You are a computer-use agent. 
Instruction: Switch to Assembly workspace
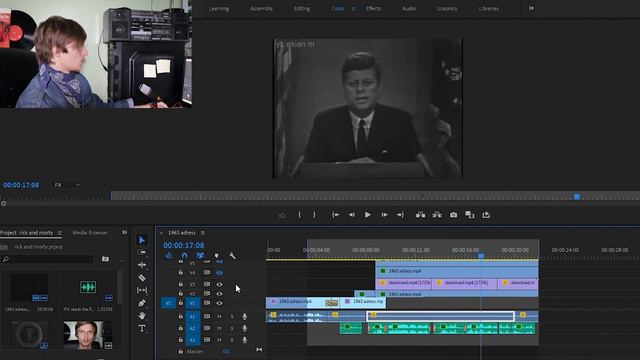[261, 9]
